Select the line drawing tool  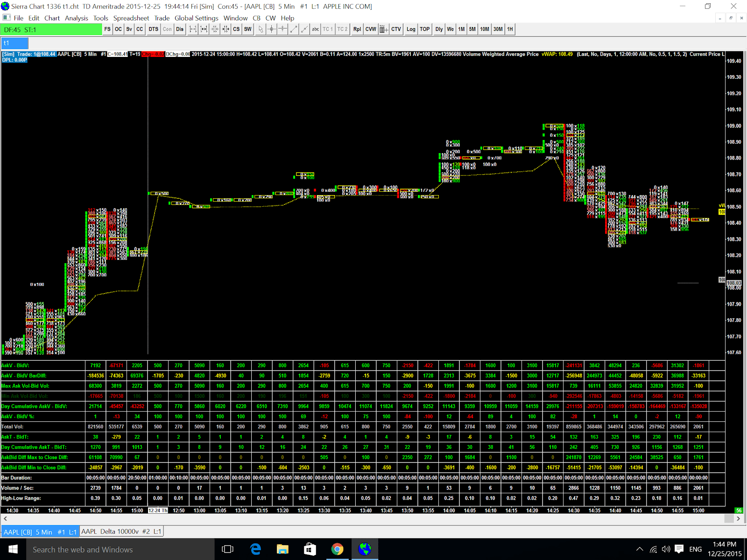(x=294, y=29)
